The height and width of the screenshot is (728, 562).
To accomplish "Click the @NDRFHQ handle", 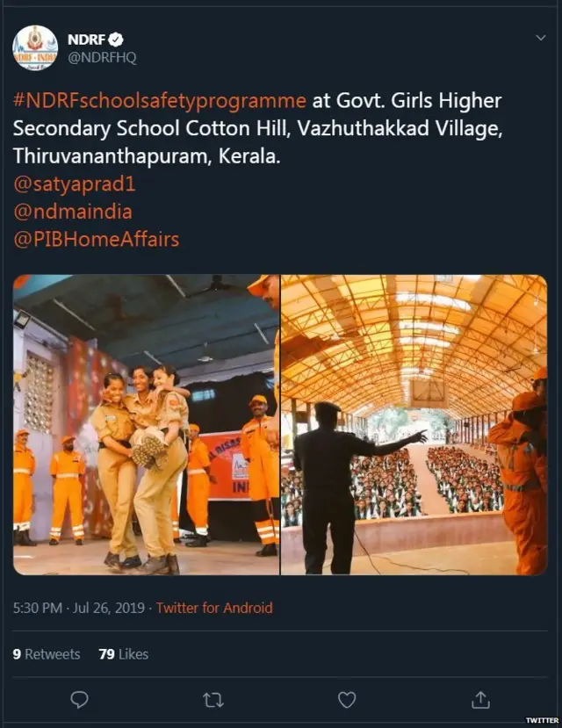I will 102,58.
